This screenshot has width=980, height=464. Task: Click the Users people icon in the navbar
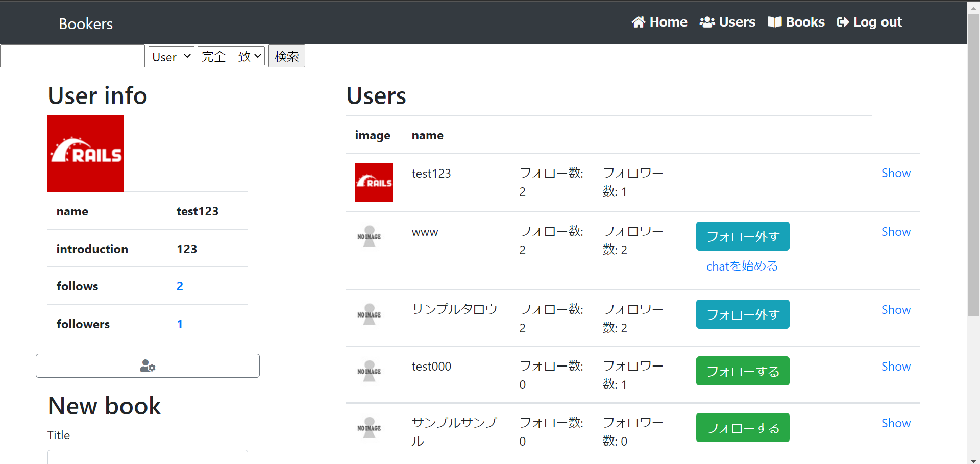pos(707,22)
